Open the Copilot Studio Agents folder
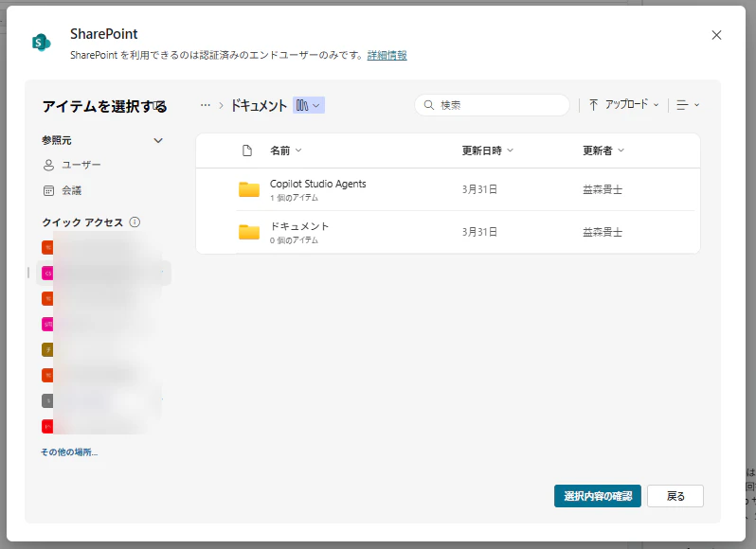Image resolution: width=756 pixels, height=549 pixels. click(317, 184)
